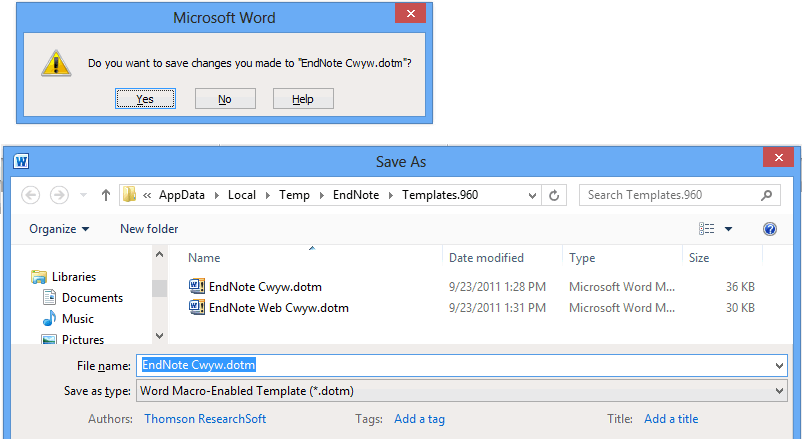Viewport: 803px width, 439px height.
Task: Click date 9/23/2011 1:31 PM
Action: click(x=497, y=308)
